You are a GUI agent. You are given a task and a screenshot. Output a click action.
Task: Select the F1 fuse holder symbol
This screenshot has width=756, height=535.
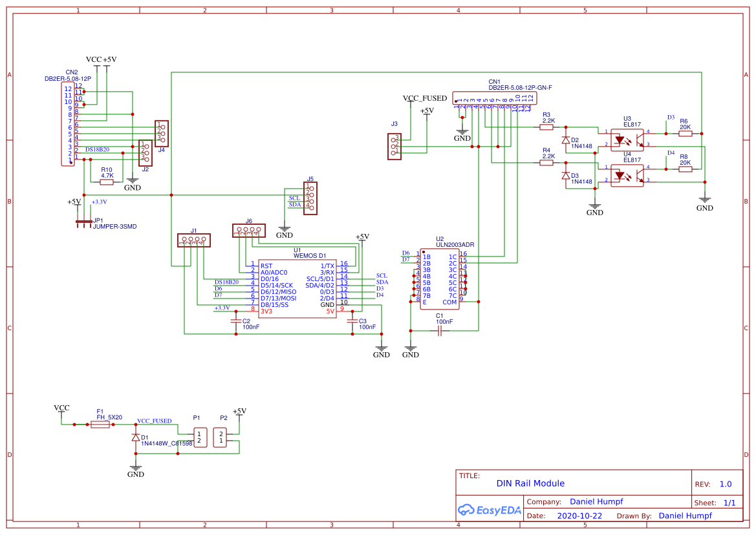pyautogui.click(x=100, y=425)
